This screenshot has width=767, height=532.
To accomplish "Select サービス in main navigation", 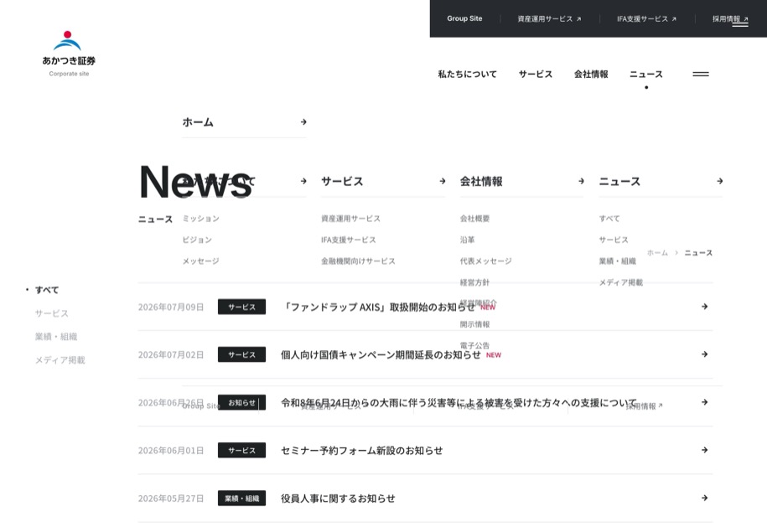I will click(x=535, y=75).
